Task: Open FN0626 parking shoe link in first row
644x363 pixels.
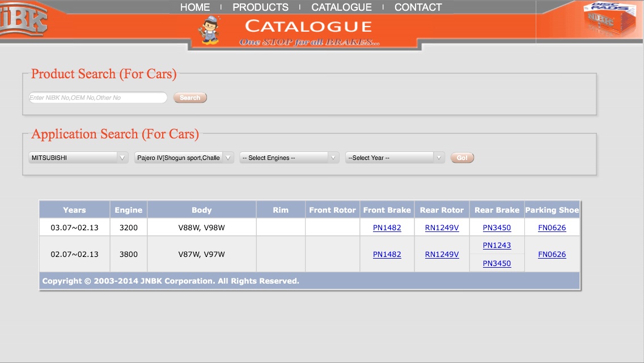Action: 552,227
